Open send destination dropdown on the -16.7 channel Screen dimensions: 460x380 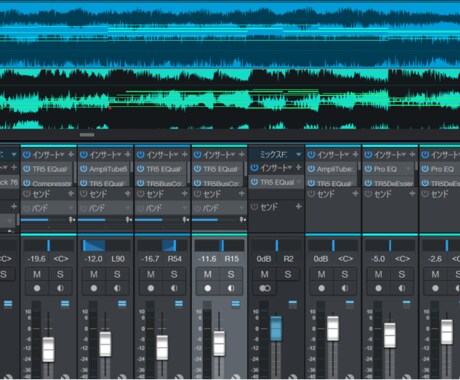(x=184, y=208)
